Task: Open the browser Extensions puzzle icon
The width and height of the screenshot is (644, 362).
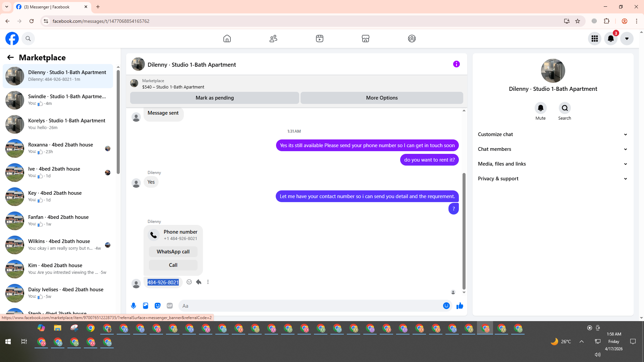Action: point(607,21)
